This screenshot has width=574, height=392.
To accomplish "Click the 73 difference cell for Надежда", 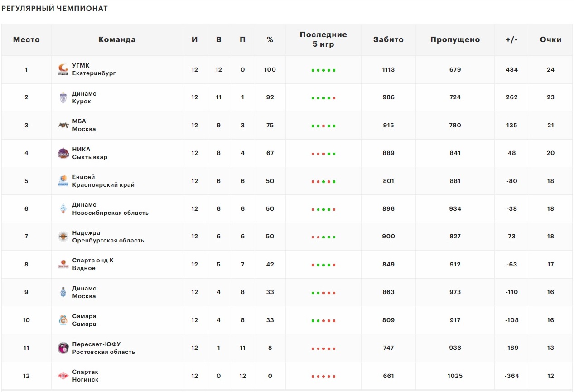I will pyautogui.click(x=511, y=237).
